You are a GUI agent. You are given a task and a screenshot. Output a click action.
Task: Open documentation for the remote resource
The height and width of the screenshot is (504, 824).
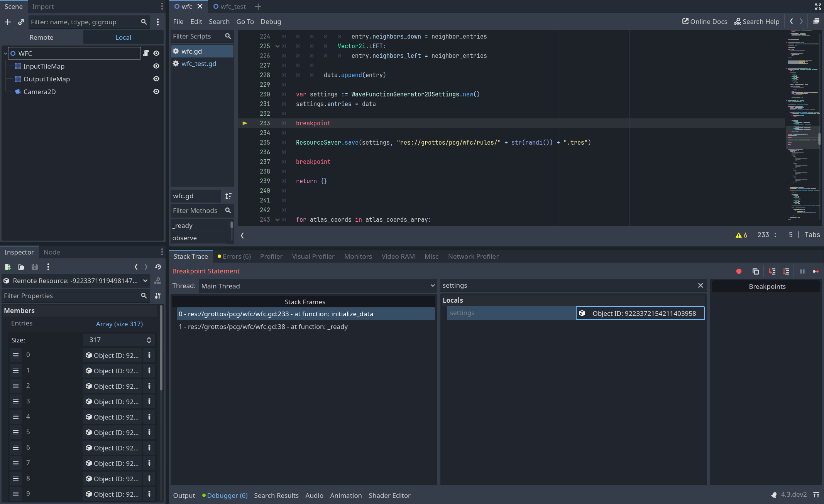click(157, 281)
